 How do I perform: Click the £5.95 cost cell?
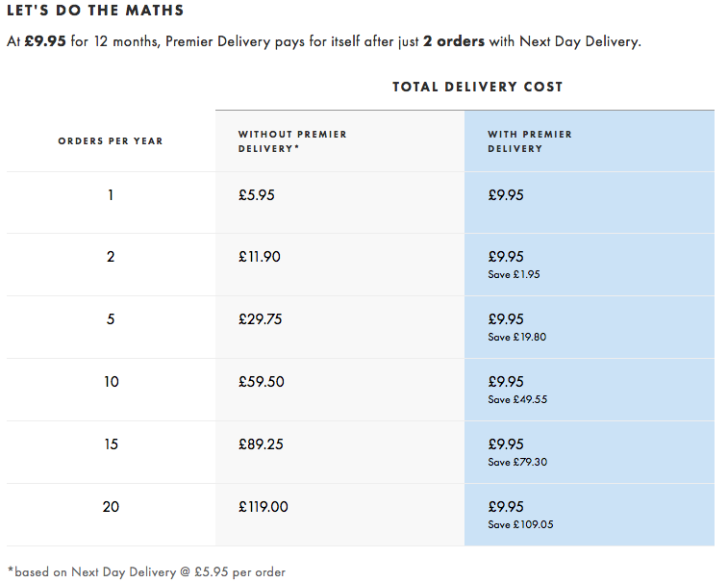257,195
